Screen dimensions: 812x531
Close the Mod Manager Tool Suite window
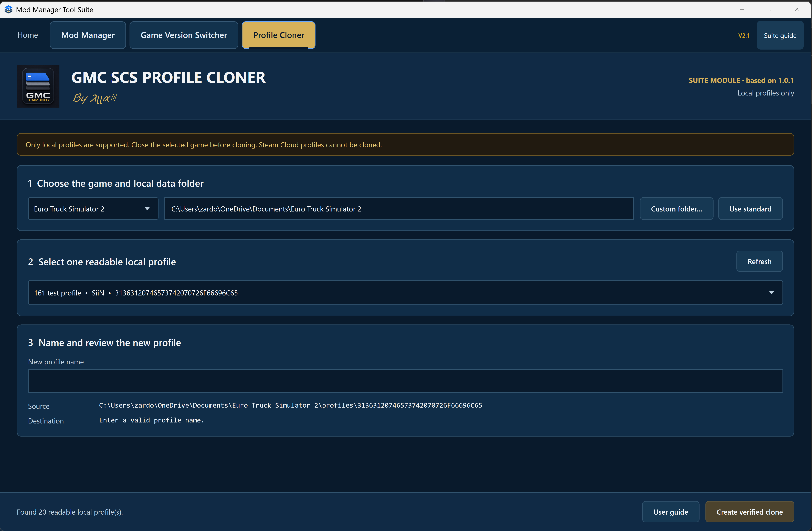(797, 9)
